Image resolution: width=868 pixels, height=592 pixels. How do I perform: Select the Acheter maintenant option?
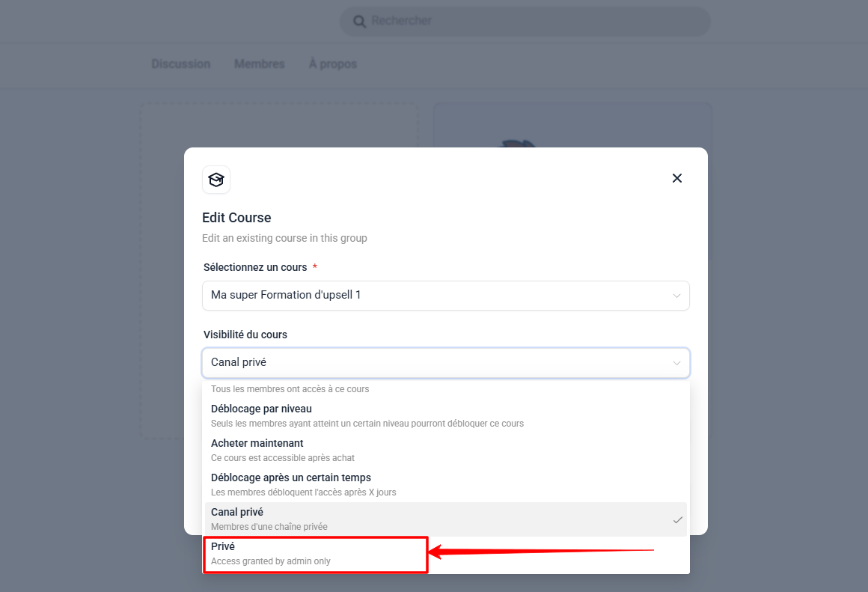446,451
